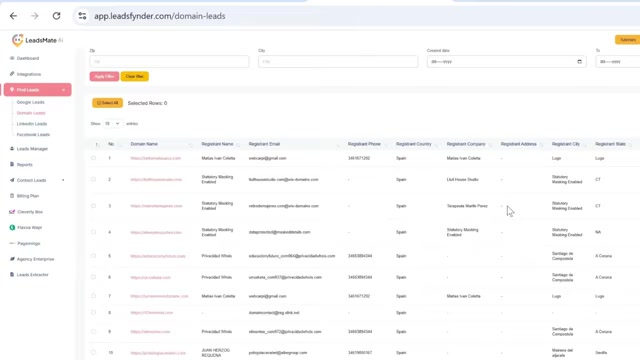This screenshot has height=360, width=640.
Task: Click the Cleverly Box icon
Action: [12, 212]
